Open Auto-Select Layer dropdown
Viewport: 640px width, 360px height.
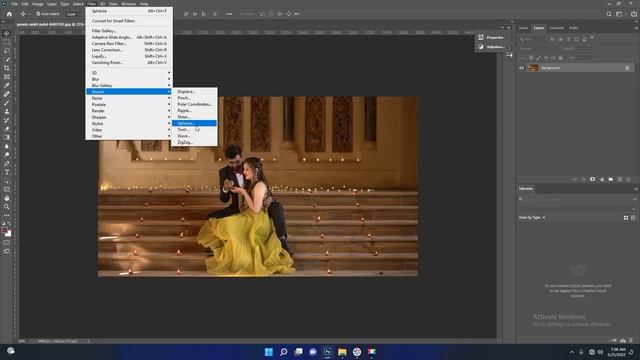click(x=73, y=14)
